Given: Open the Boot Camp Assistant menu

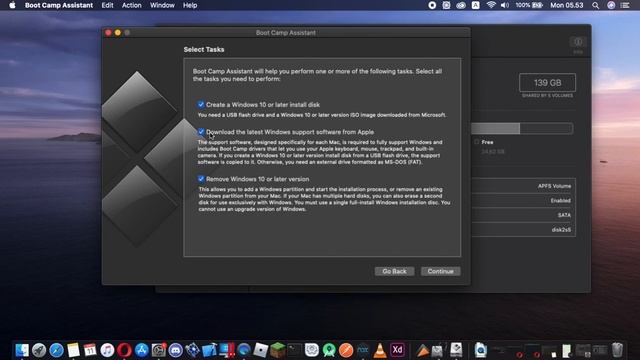Looking at the screenshot, I should pos(59,5).
